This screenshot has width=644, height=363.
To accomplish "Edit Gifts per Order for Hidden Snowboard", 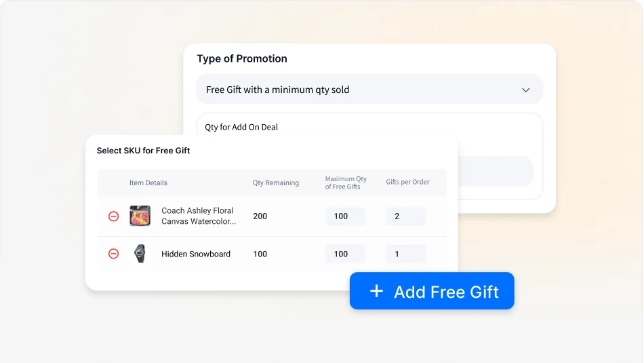I will 406,254.
